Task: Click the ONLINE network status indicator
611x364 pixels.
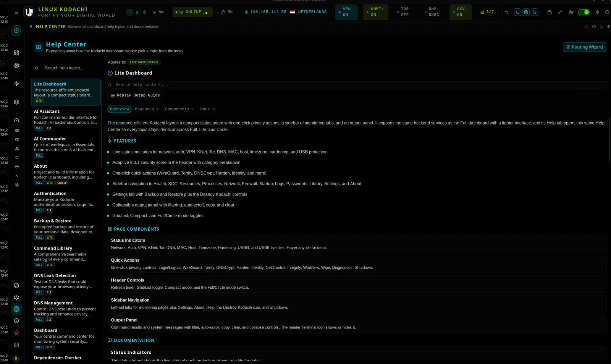Action: 192,12
